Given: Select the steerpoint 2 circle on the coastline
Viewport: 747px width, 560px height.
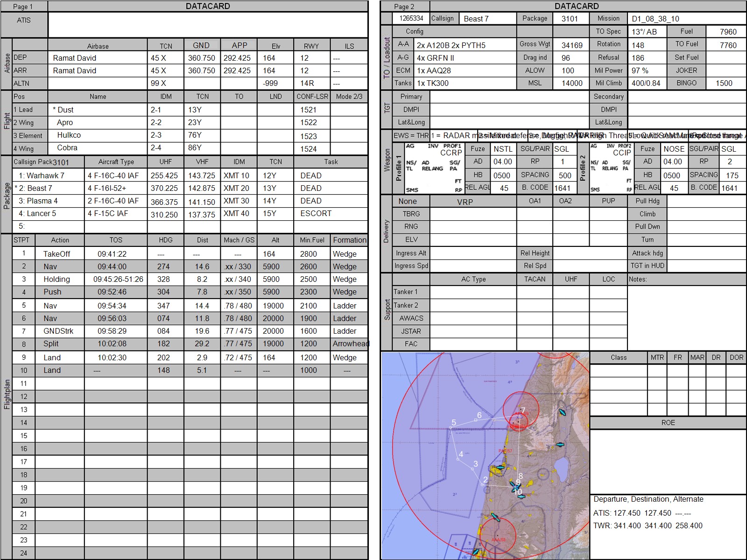Looking at the screenshot, I should [482, 485].
